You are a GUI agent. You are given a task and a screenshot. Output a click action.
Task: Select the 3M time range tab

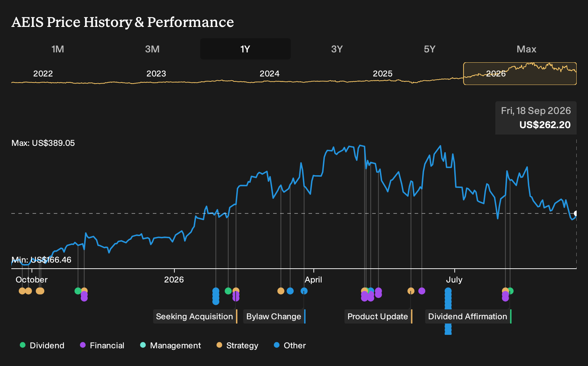coord(152,49)
